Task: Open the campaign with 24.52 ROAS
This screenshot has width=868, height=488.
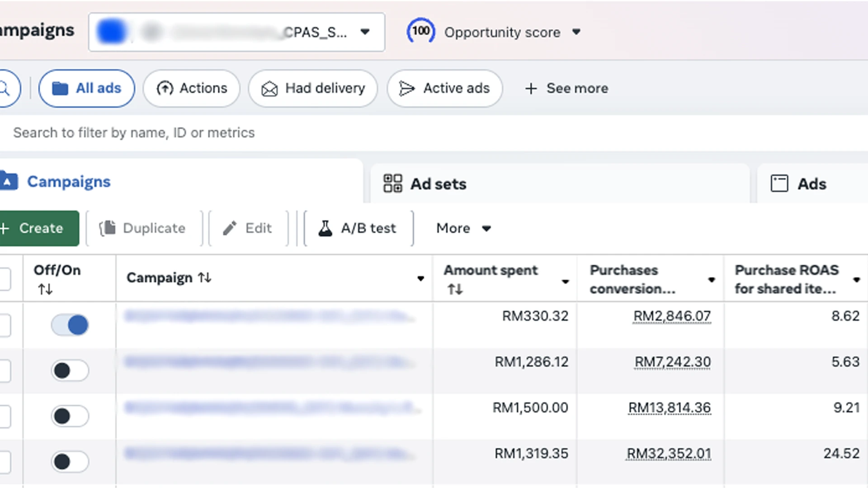Action: point(270,453)
